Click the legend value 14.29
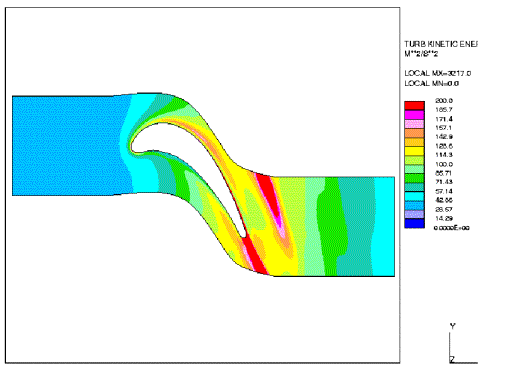 (444, 218)
